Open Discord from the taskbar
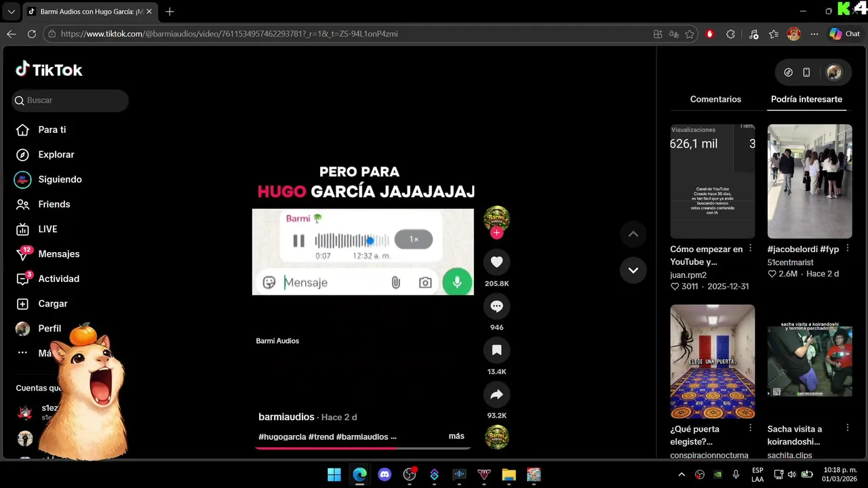This screenshot has height=488, width=868. (x=384, y=474)
